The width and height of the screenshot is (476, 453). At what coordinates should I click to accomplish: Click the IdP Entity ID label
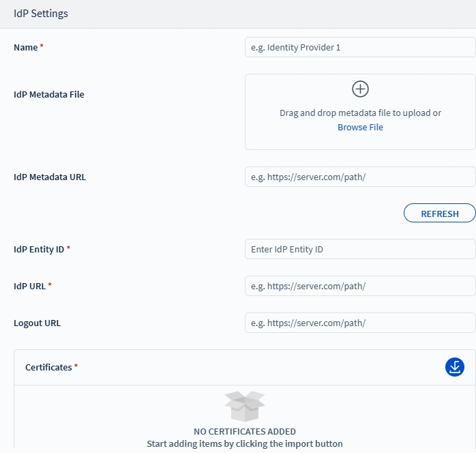[x=39, y=249]
